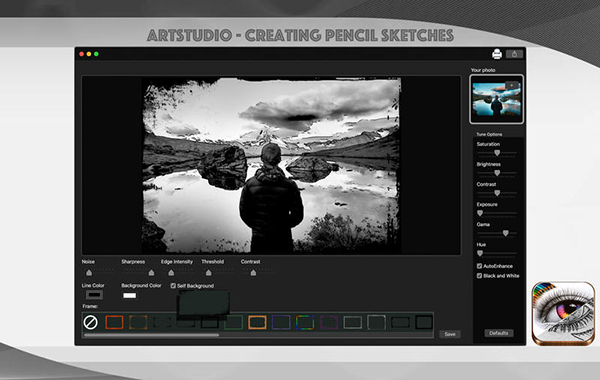This screenshot has width=600, height=380.
Task: Open the white Background Color swatch
Action: (x=129, y=295)
